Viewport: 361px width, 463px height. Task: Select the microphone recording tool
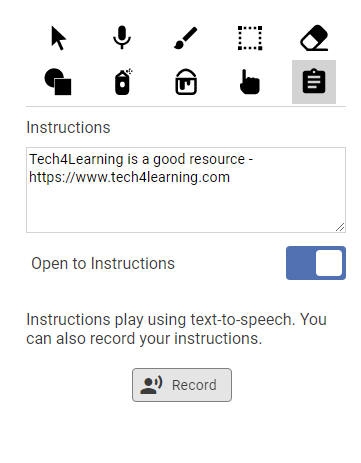(122, 37)
